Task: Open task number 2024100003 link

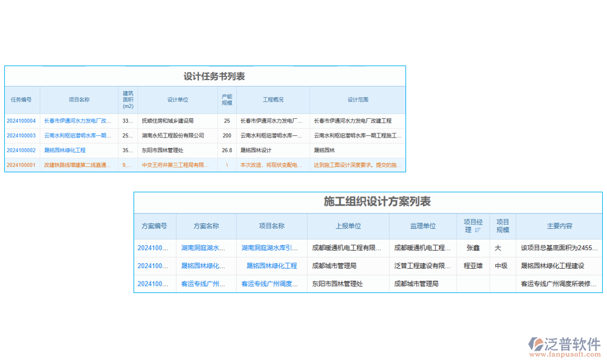Action: (21, 135)
